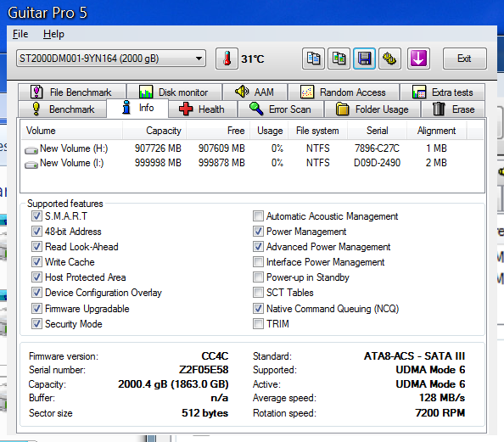Toggle the Device Configuration Overlay checkbox

click(x=36, y=292)
